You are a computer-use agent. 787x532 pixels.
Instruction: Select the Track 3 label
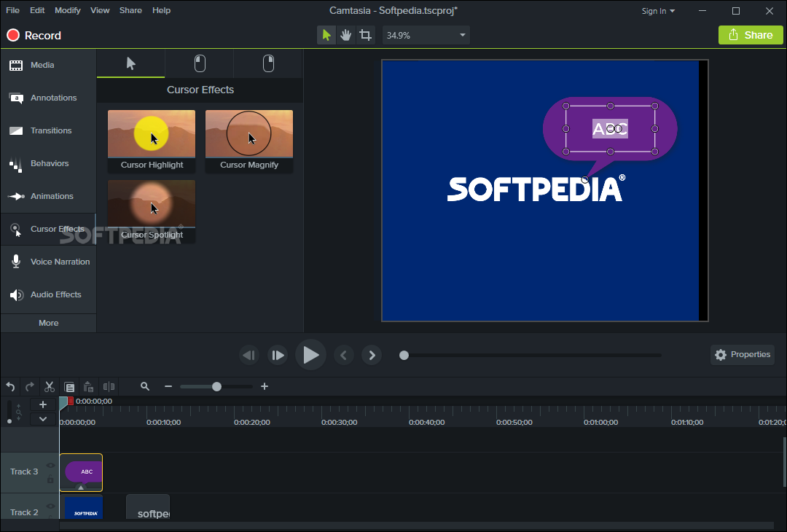tap(24, 472)
